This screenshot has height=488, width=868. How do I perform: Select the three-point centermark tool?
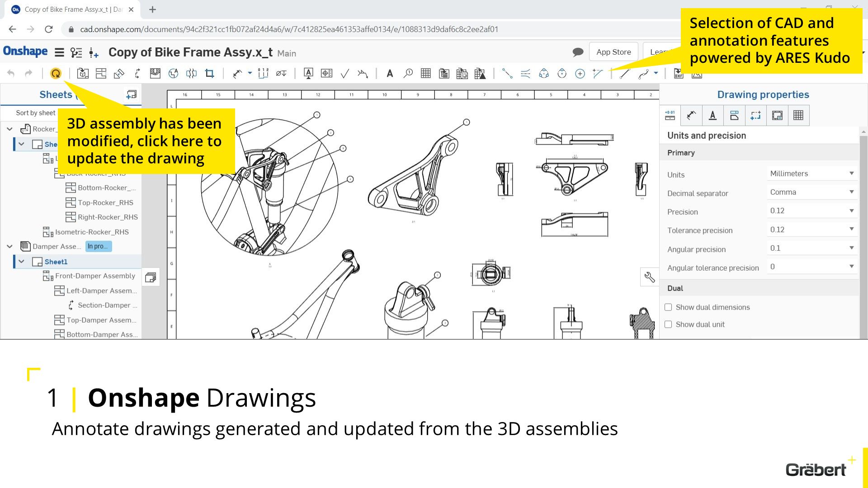(544, 73)
